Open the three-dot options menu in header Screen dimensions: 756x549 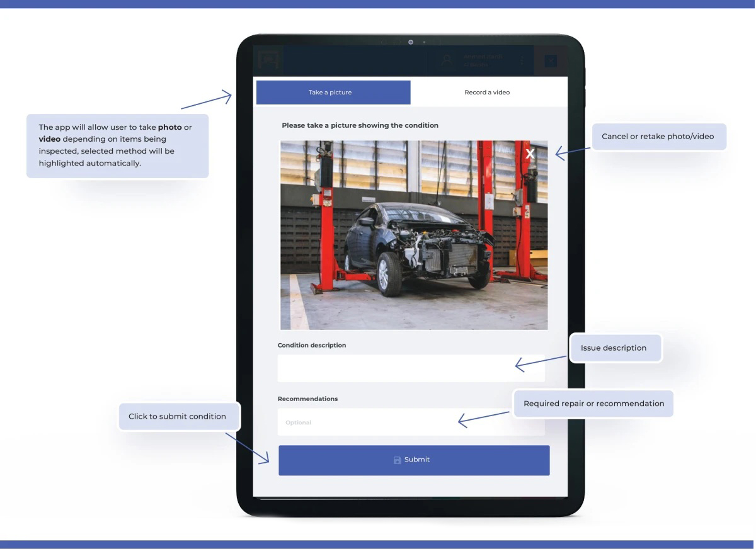pyautogui.click(x=522, y=60)
